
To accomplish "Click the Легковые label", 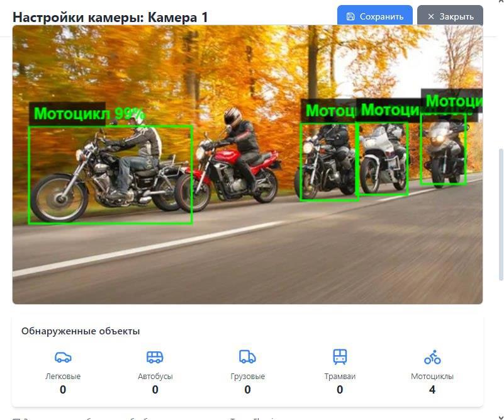I will 63,377.
